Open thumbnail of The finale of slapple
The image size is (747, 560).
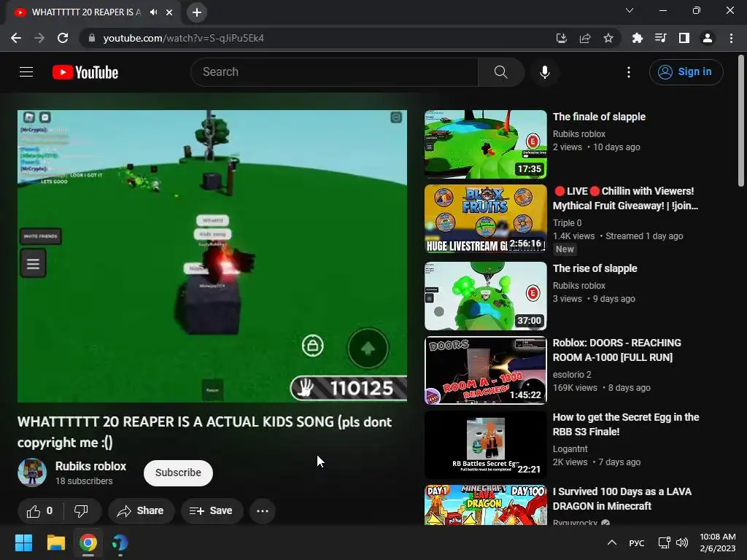coord(485,144)
